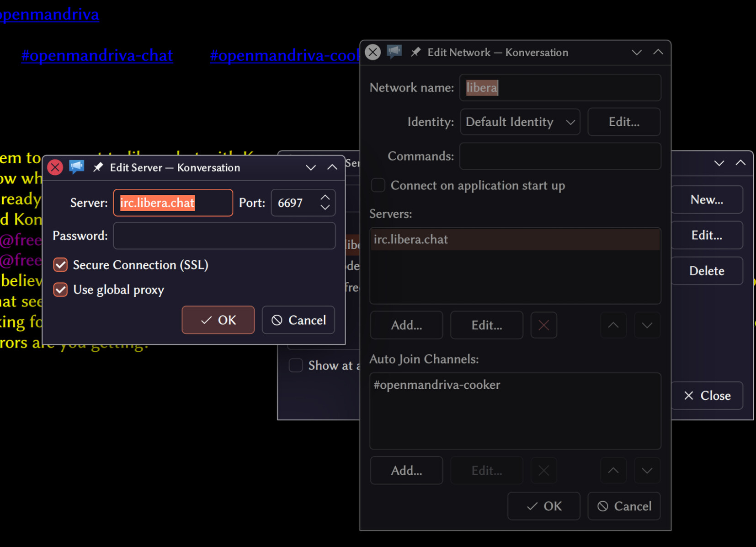Confirm Edit Server dialog with OK
The width and height of the screenshot is (756, 547).
(x=218, y=320)
